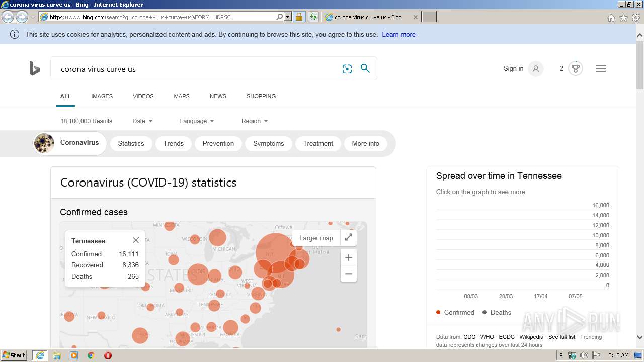Click the Bing logo icon
The width and height of the screenshot is (644, 362).
click(35, 68)
